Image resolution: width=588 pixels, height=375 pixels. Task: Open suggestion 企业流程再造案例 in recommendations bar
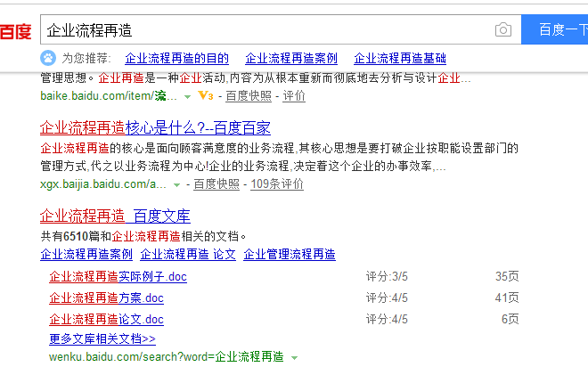(291, 59)
